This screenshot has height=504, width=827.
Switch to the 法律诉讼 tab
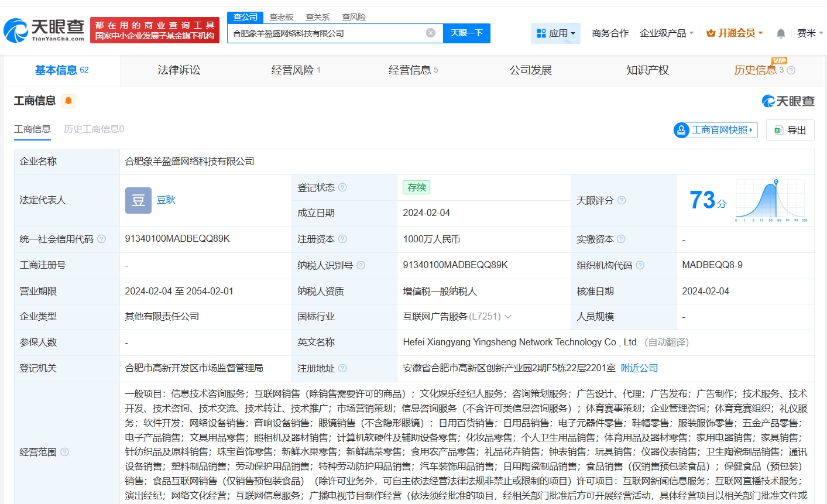coord(179,70)
